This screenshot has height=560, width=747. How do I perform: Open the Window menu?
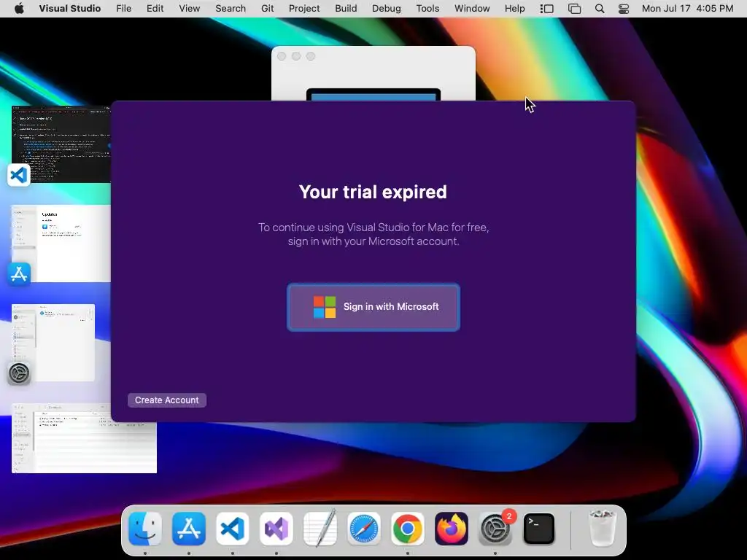pos(472,9)
